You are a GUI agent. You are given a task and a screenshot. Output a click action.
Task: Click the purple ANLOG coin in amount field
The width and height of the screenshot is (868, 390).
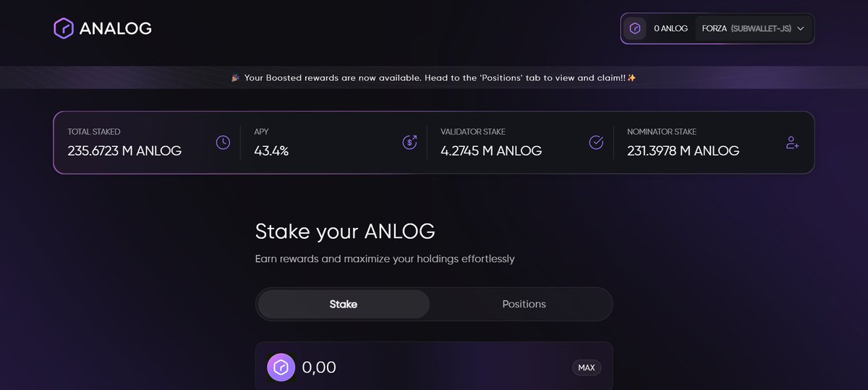click(x=281, y=368)
